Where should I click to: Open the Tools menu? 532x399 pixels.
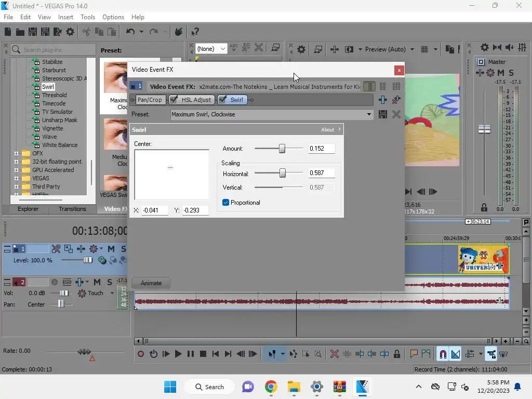(87, 17)
